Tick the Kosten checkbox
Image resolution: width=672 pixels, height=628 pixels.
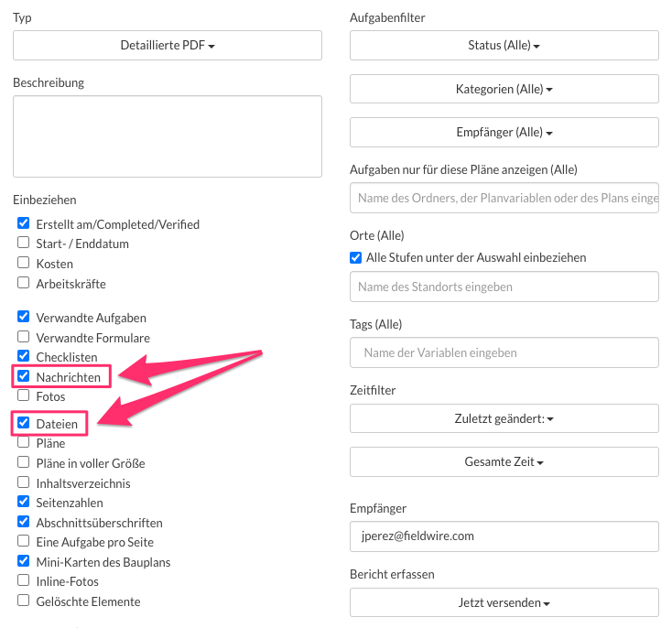pos(24,264)
